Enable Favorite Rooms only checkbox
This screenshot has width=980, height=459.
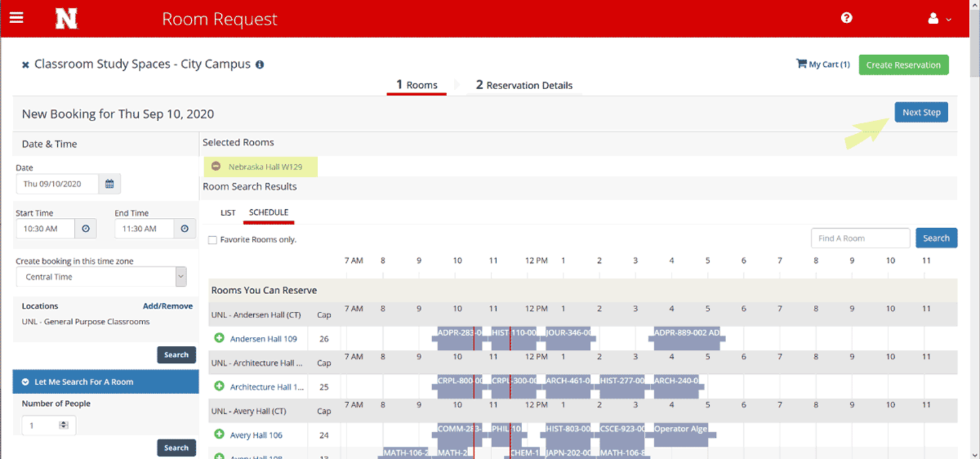click(212, 240)
